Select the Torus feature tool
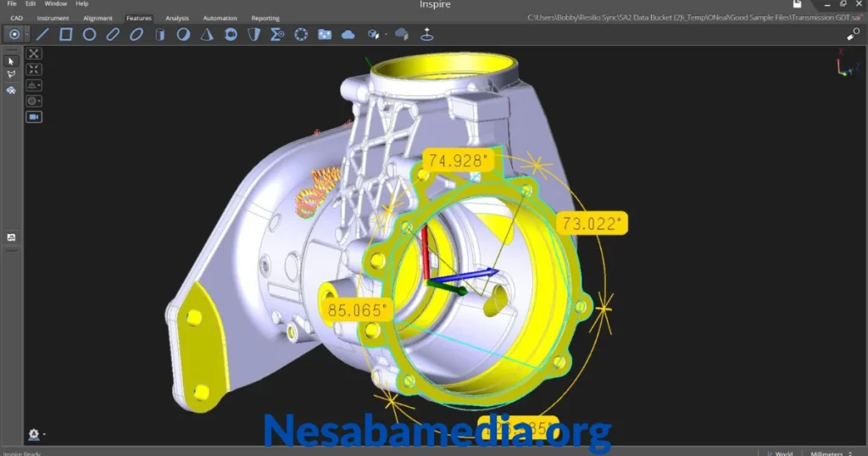This screenshot has width=868, height=456. point(231,34)
